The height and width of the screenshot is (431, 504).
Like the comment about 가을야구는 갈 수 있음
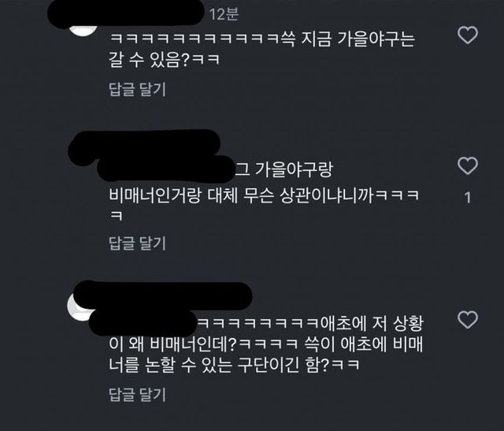(x=468, y=35)
